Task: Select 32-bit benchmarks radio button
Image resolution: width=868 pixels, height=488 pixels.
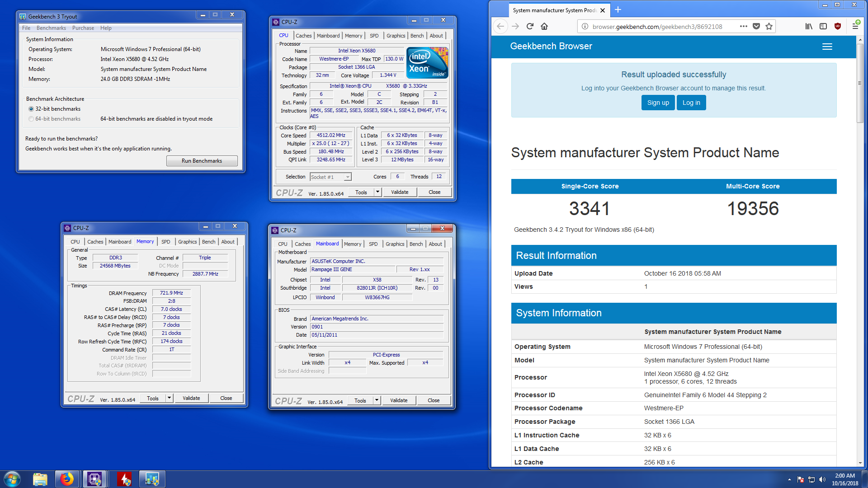Action: point(31,109)
